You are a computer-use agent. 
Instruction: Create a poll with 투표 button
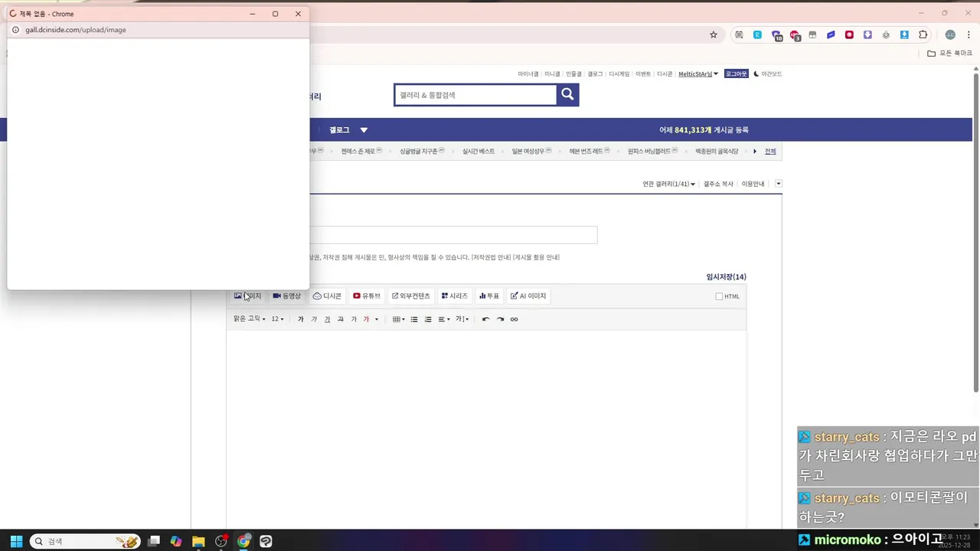click(x=489, y=296)
